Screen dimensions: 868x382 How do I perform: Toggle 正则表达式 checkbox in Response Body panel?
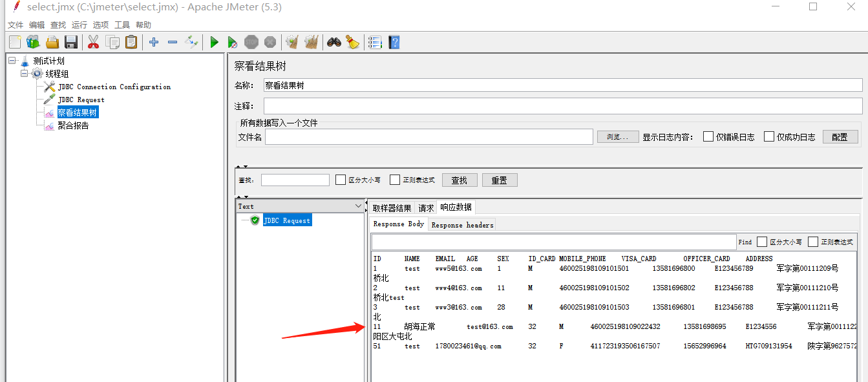[x=813, y=242]
